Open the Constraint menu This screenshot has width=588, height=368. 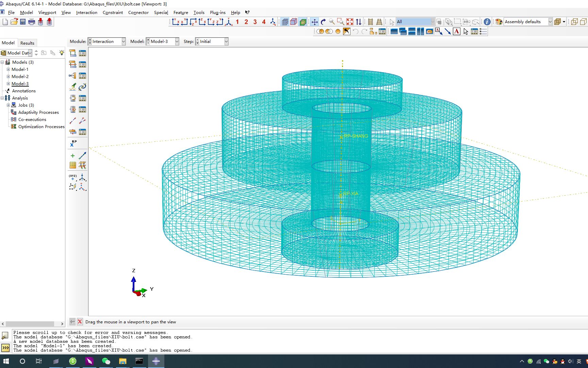point(113,13)
